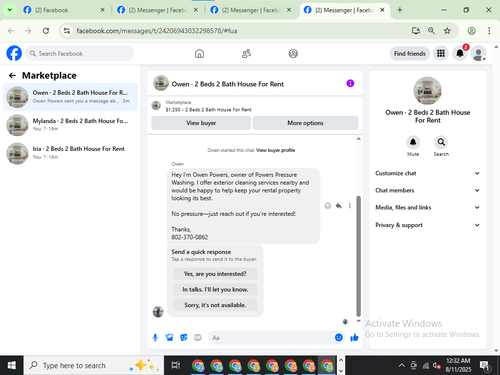Choose a sticker in composer

point(184,338)
